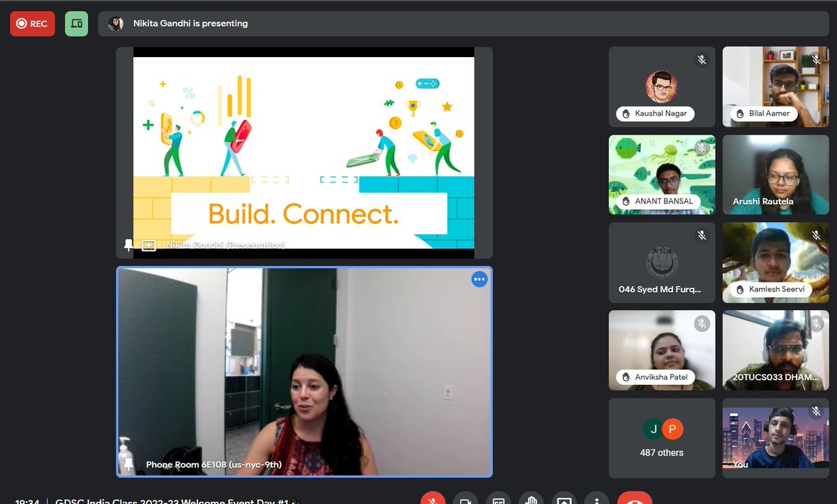Select your own 'You' video tile
837x504 pixels.
777,438
